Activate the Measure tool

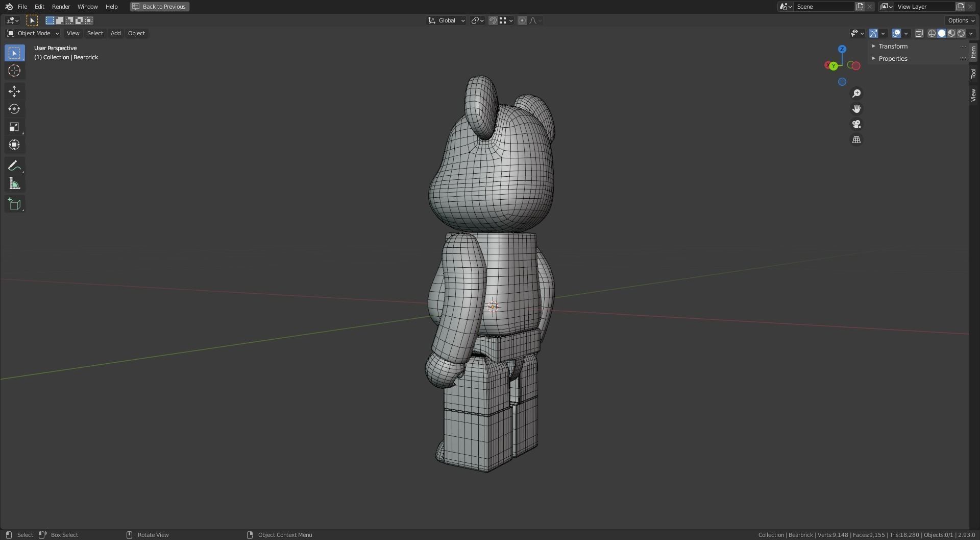(14, 183)
